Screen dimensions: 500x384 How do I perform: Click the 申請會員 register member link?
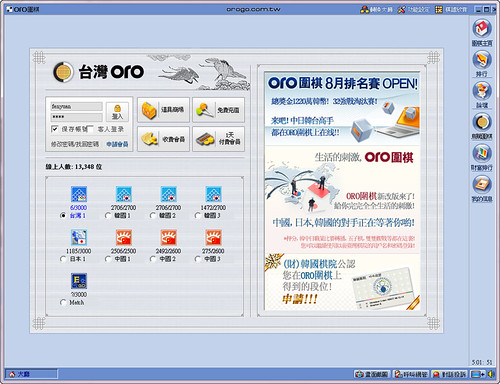pos(117,144)
